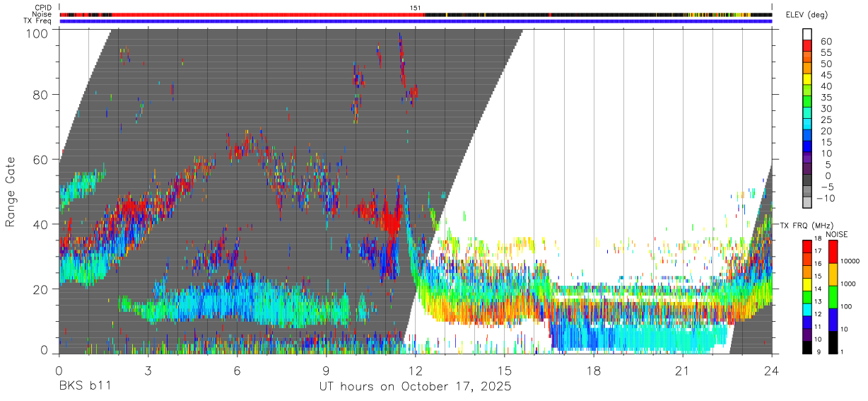Click the 24 tick on UT hours axis
This screenshot has width=868, height=401.
coord(772,370)
